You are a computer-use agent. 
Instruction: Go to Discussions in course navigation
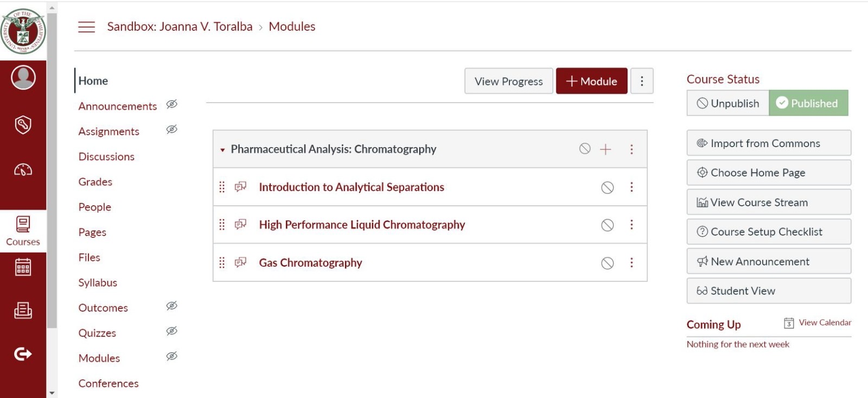106,157
